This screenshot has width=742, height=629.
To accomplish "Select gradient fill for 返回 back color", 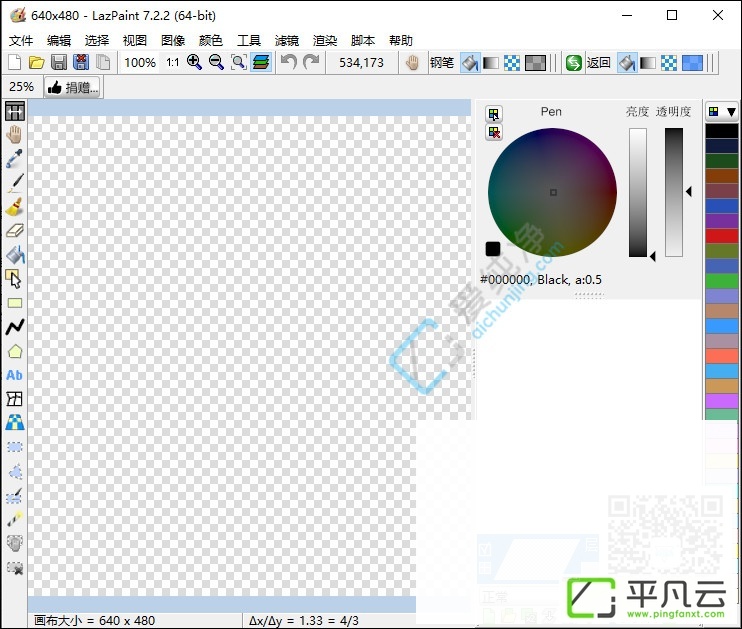I will (x=648, y=62).
